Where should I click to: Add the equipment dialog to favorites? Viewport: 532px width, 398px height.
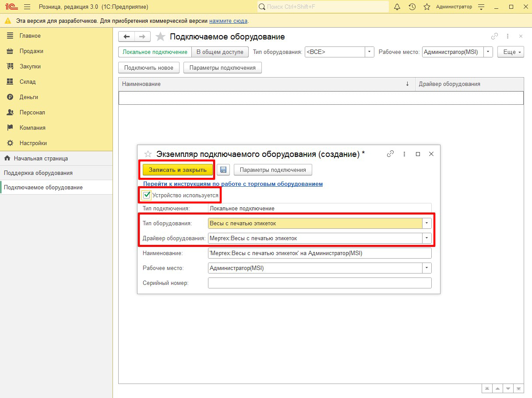tap(148, 154)
